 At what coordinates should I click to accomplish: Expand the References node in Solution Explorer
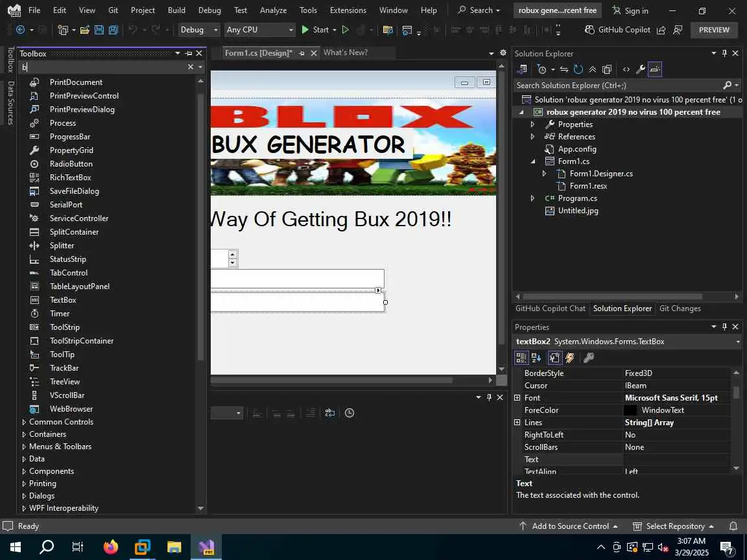click(532, 137)
